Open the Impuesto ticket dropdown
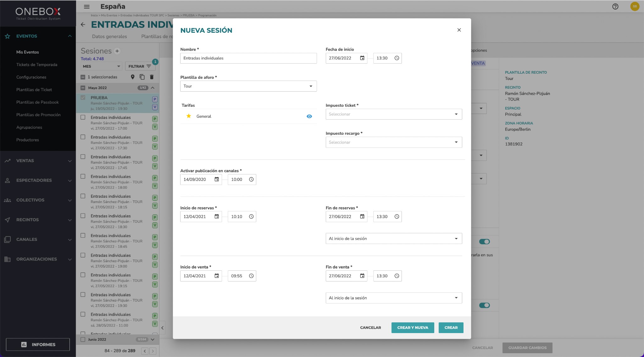Screen dimensions: 644x357 (394, 114)
